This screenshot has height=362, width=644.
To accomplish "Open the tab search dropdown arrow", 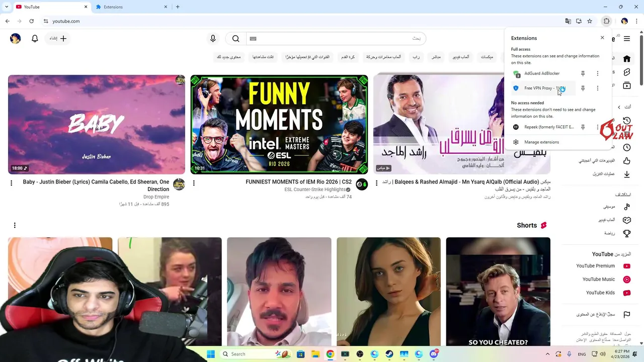I will click(x=6, y=7).
